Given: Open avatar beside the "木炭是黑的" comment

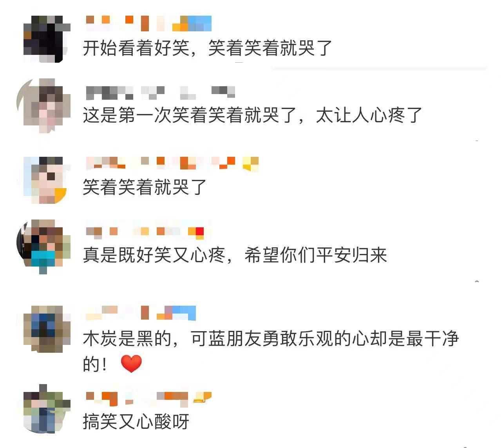Looking at the screenshot, I should point(47,329).
